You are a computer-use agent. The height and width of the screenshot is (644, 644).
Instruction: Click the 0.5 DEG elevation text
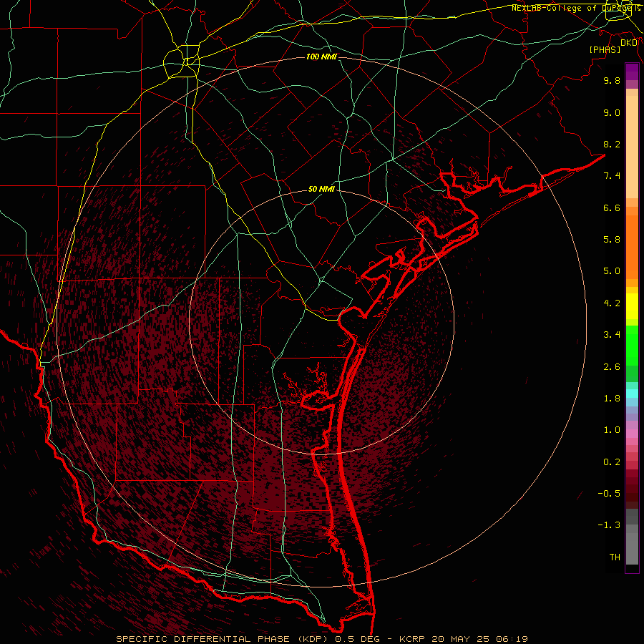(x=356, y=639)
